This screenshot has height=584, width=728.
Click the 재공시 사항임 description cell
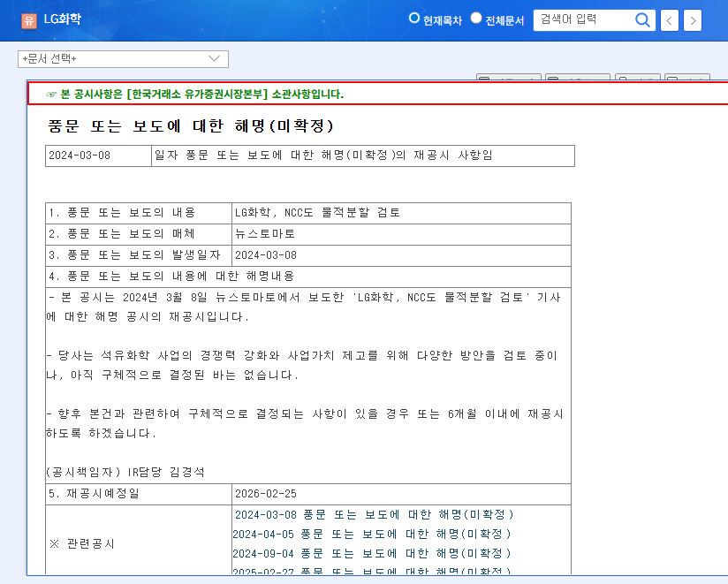coord(363,155)
